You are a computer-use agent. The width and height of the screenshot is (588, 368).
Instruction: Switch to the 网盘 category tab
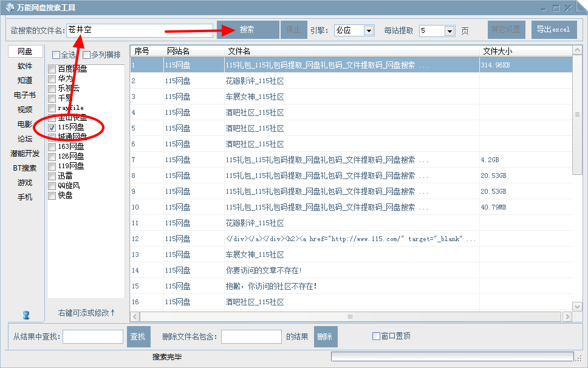[25, 52]
